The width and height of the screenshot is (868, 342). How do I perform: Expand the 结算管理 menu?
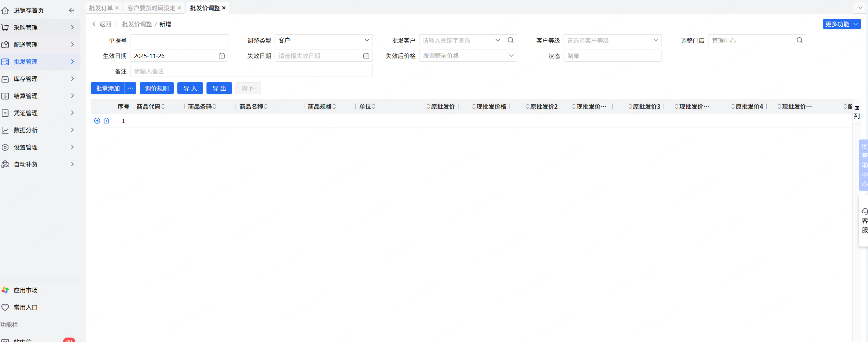72,96
